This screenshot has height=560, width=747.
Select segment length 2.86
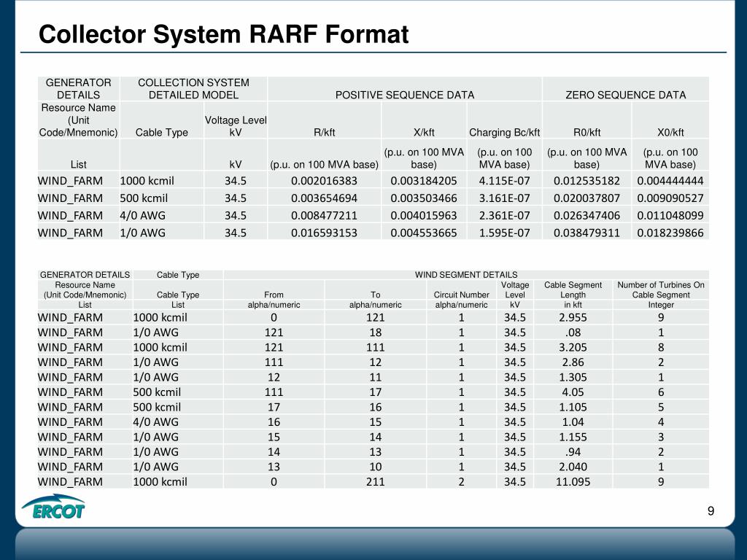pyautogui.click(x=573, y=362)
